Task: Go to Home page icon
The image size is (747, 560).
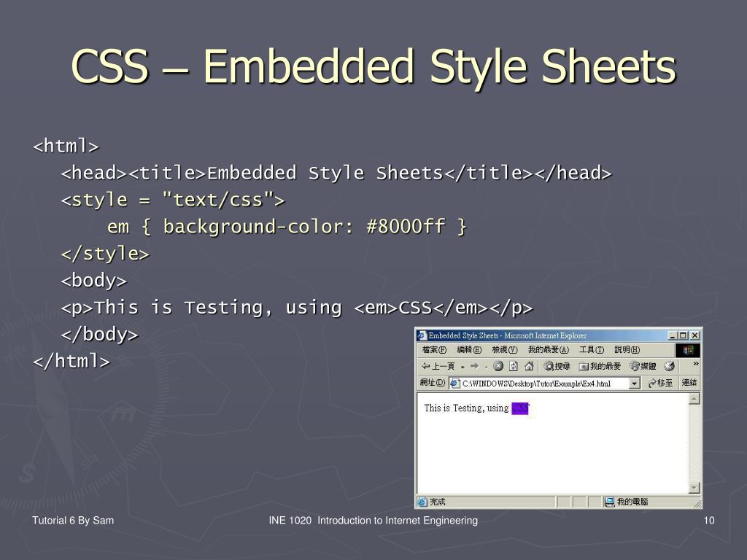Action: [x=529, y=366]
